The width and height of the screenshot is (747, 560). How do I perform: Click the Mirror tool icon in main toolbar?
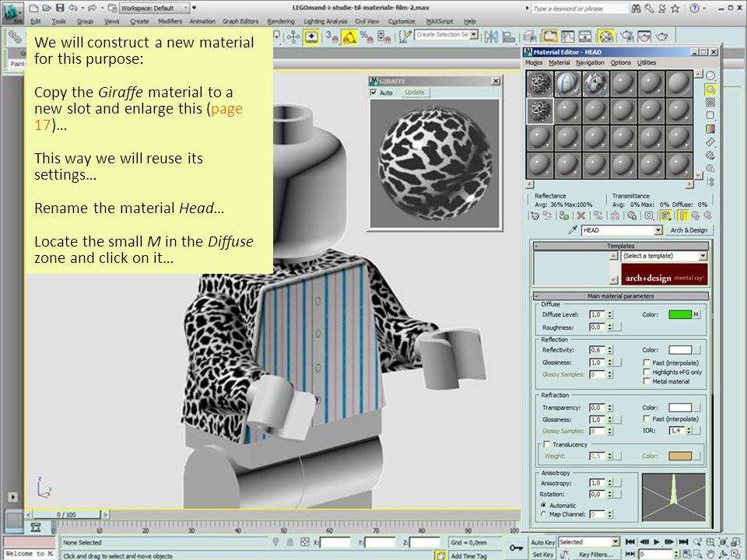click(x=491, y=37)
